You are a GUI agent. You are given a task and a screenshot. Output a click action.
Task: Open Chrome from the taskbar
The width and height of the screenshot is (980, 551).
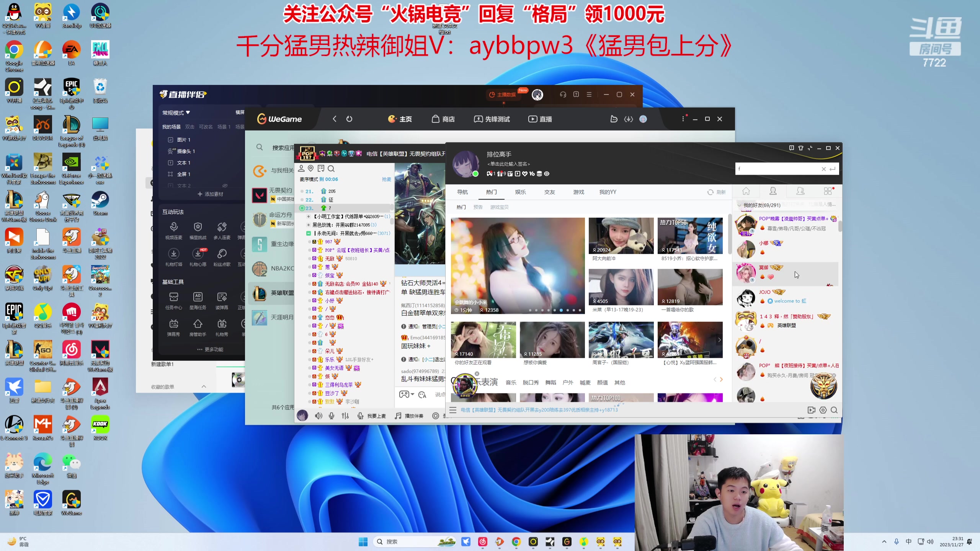(516, 542)
